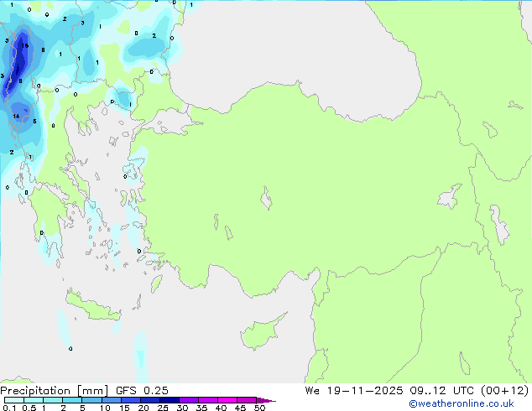Click the "25" legend scale label
The height and width of the screenshot is (411, 532).
point(163,408)
